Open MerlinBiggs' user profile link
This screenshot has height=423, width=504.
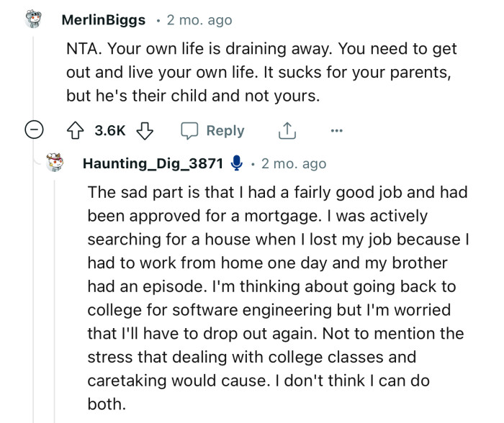(x=103, y=20)
